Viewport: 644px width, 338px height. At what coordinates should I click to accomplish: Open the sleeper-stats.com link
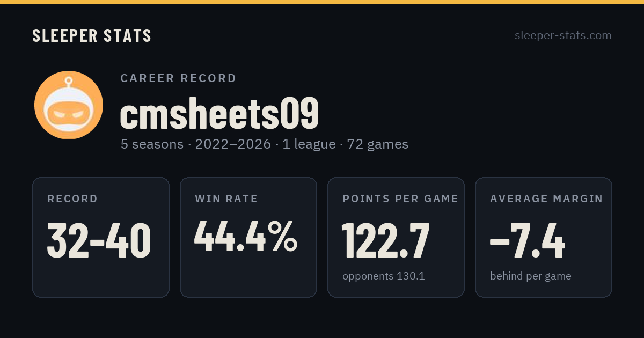coord(563,35)
